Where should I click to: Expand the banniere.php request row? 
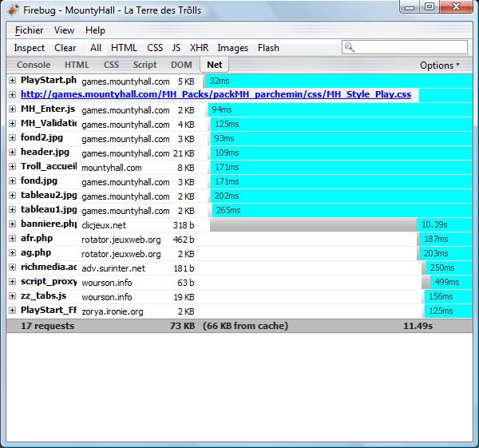[13, 224]
